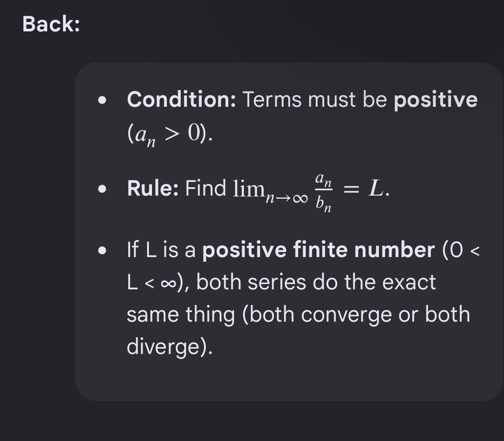Click the words "both series do the exact"
The width and height of the screenshot is (504, 441).
point(316,283)
